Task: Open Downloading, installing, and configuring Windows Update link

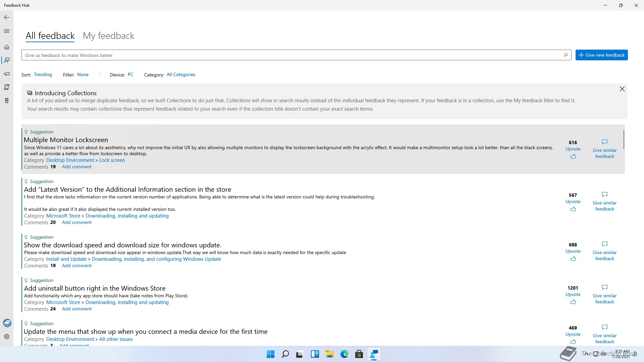Action: 156,259
